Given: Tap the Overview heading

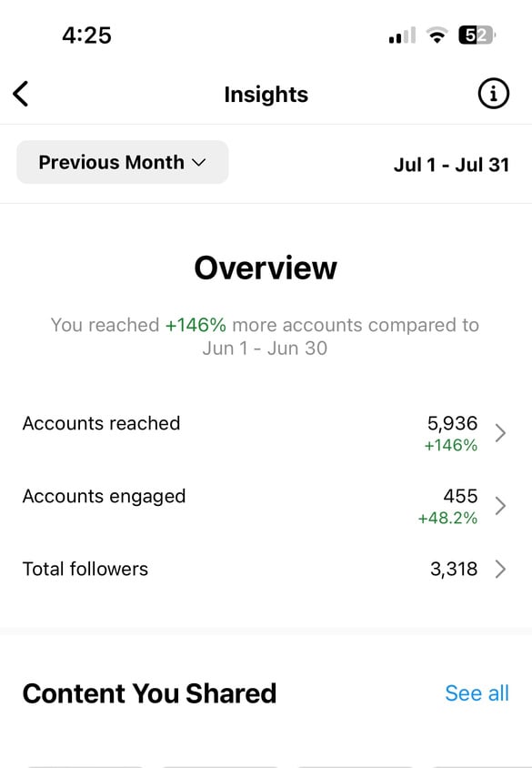Looking at the screenshot, I should [x=266, y=268].
